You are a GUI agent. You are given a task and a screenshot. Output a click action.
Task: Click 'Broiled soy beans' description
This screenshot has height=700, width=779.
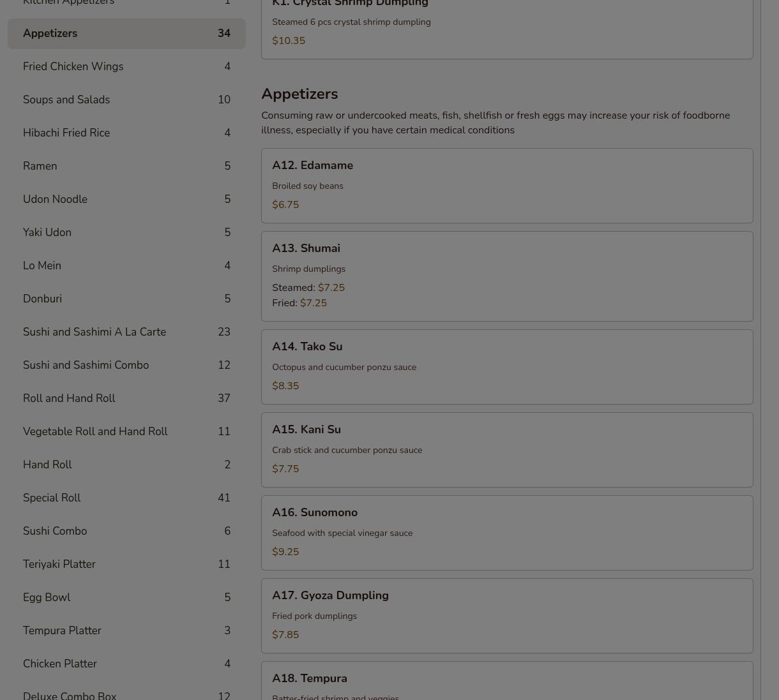pos(308,186)
